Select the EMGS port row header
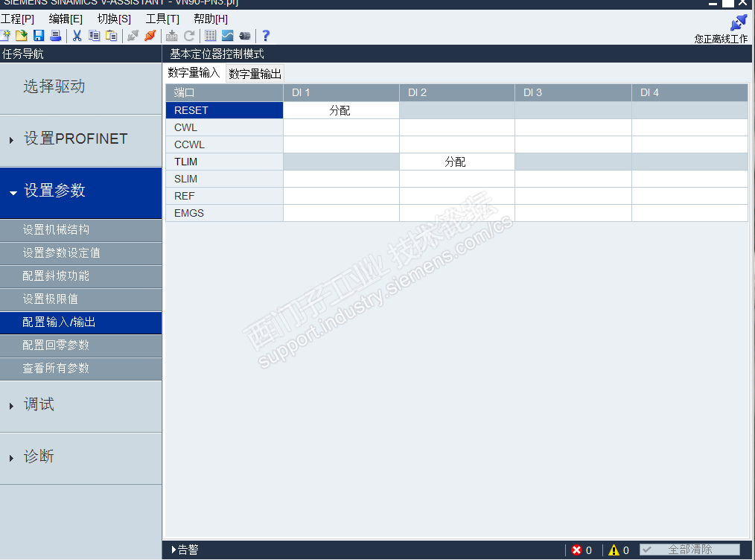This screenshot has width=755, height=560. tap(224, 213)
